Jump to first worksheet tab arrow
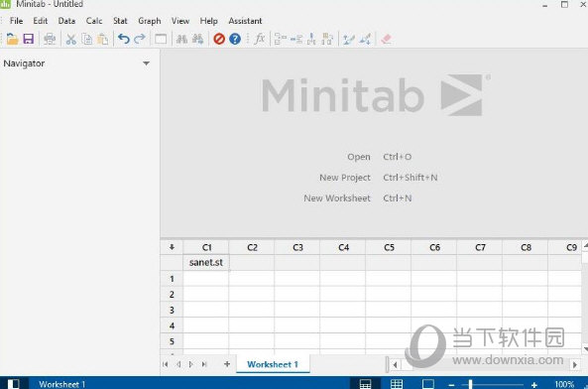The width and height of the screenshot is (588, 389). pos(166,364)
